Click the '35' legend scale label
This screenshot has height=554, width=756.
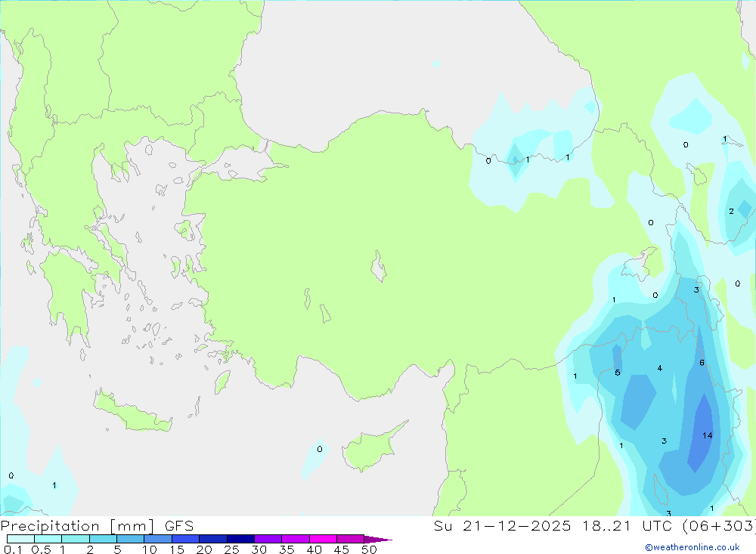tap(287, 549)
